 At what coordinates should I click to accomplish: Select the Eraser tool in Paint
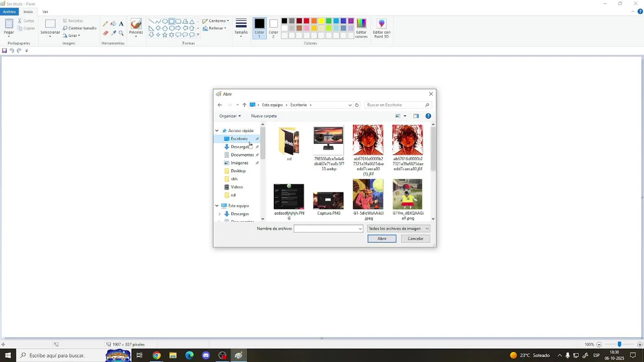[105, 33]
